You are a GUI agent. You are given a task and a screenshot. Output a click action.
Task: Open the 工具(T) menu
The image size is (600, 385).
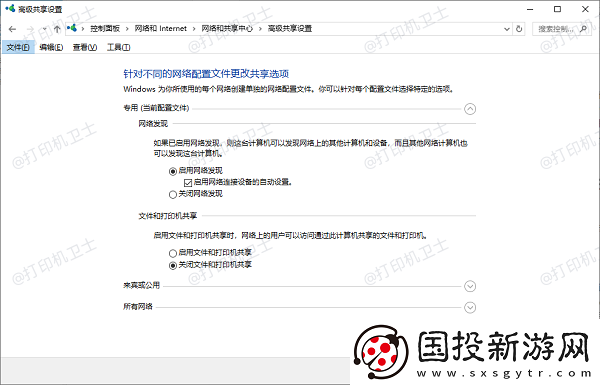click(x=118, y=47)
